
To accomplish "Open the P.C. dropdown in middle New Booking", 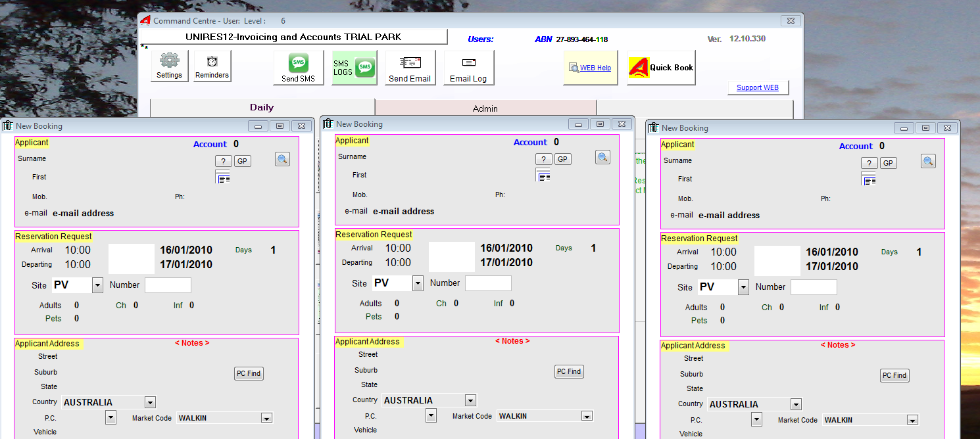I will [431, 415].
